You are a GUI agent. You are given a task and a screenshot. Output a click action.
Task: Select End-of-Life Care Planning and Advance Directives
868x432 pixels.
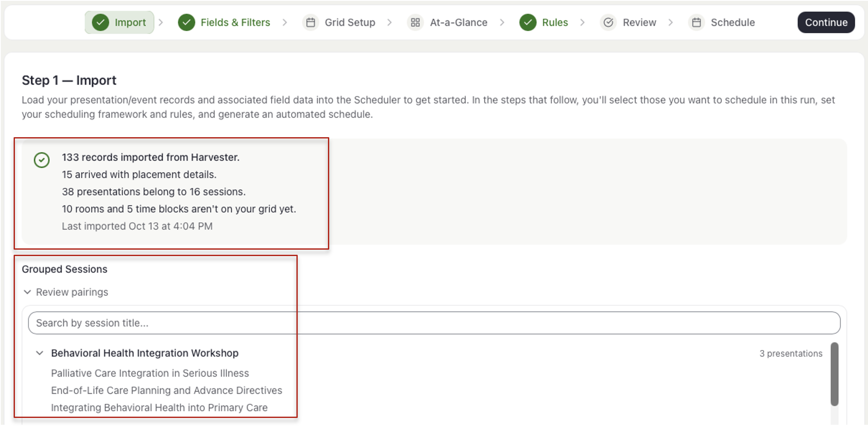click(x=167, y=390)
